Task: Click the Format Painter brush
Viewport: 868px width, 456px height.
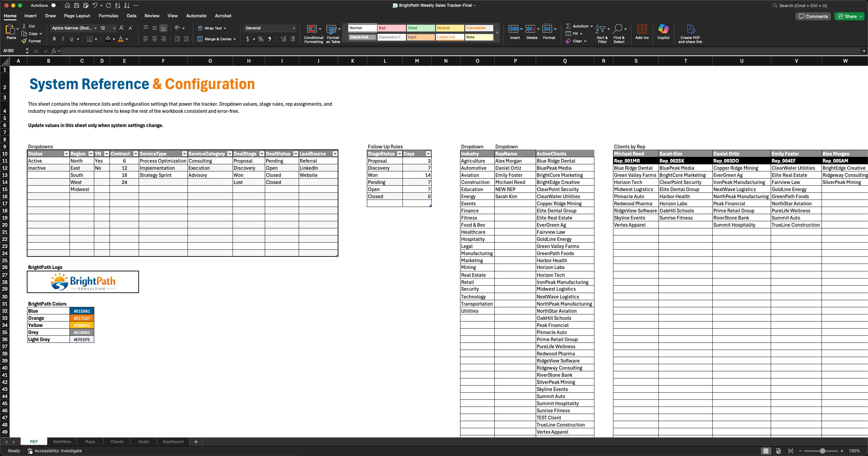Action: 24,41
